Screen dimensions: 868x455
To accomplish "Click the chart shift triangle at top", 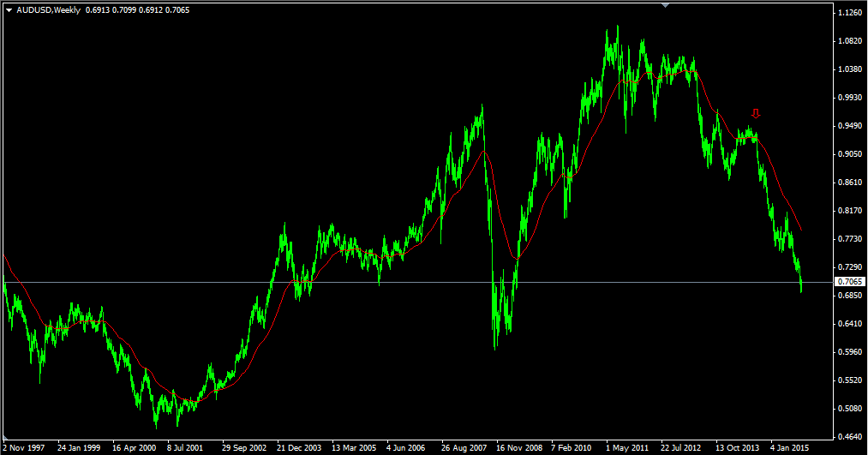I will (x=666, y=5).
